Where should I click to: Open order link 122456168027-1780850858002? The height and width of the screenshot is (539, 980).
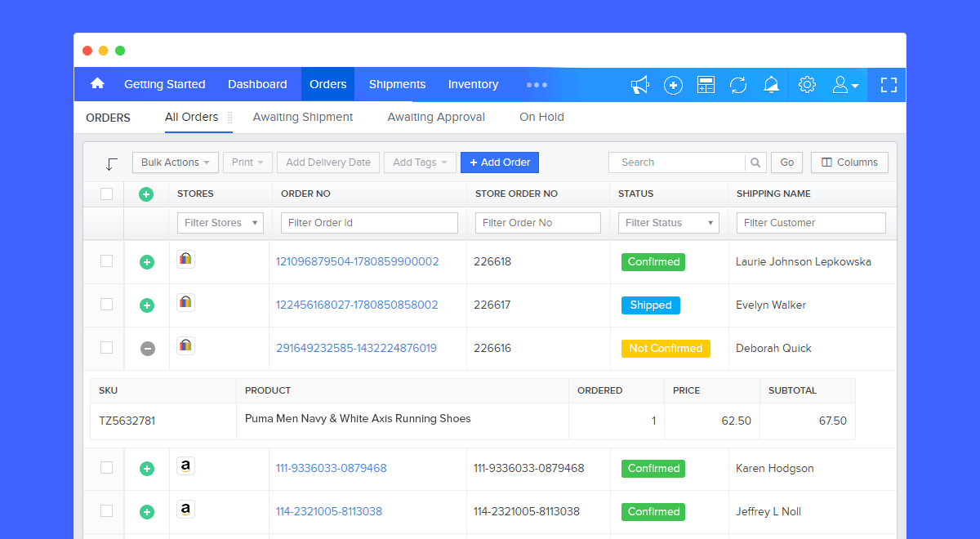(x=357, y=305)
